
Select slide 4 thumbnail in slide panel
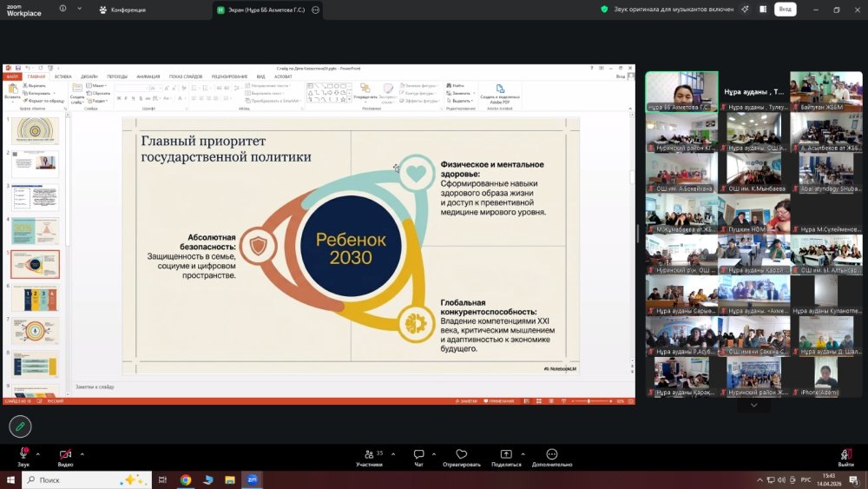tap(35, 231)
